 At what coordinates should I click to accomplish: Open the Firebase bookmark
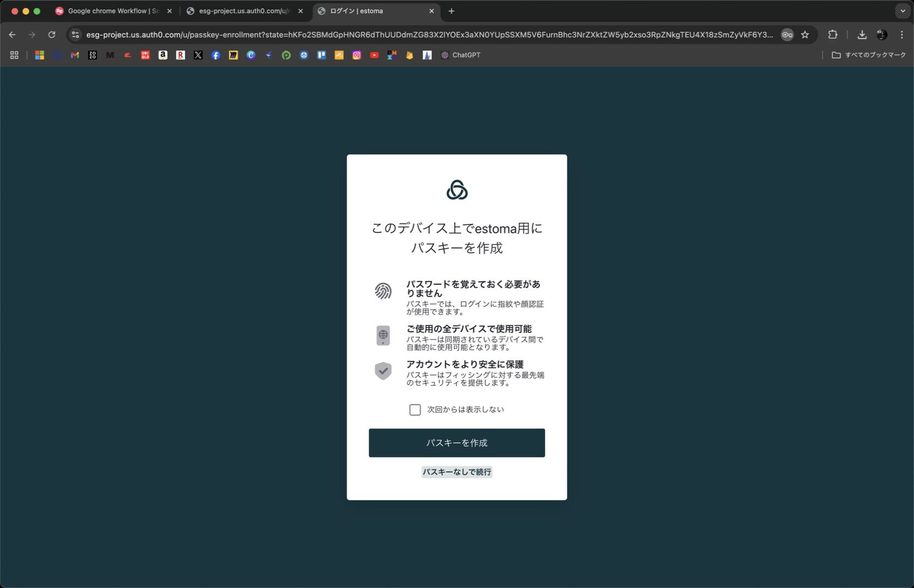point(410,55)
